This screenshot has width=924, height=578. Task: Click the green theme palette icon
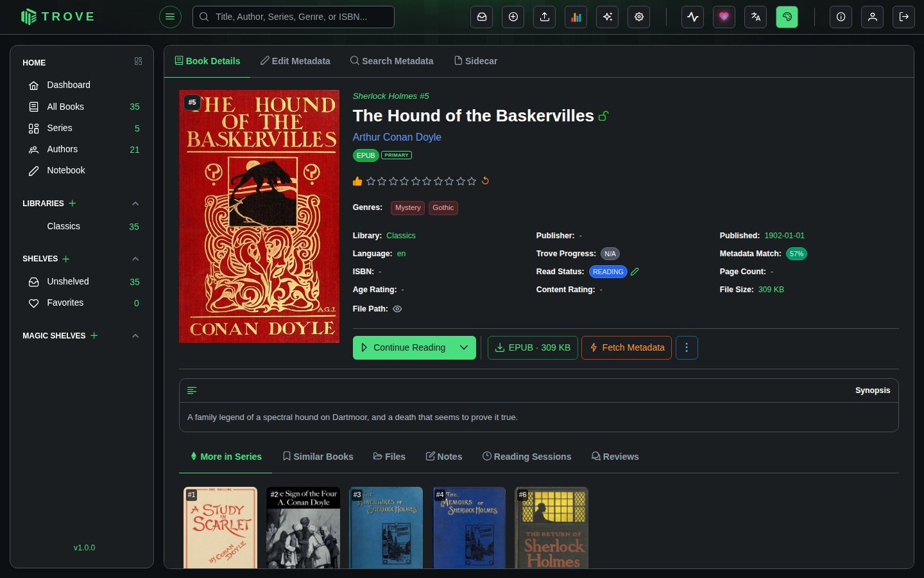pos(787,17)
